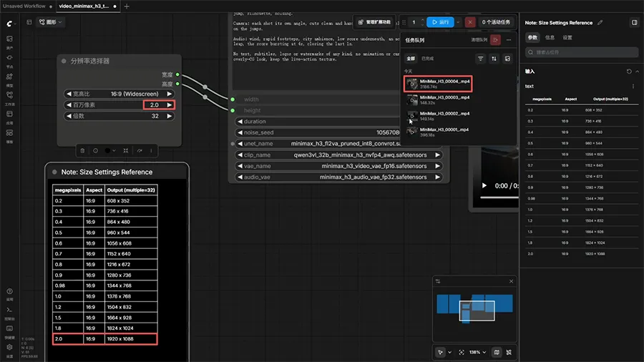
Task: Open the keyboard shortcuts icon in sidebar
Action: click(9, 331)
